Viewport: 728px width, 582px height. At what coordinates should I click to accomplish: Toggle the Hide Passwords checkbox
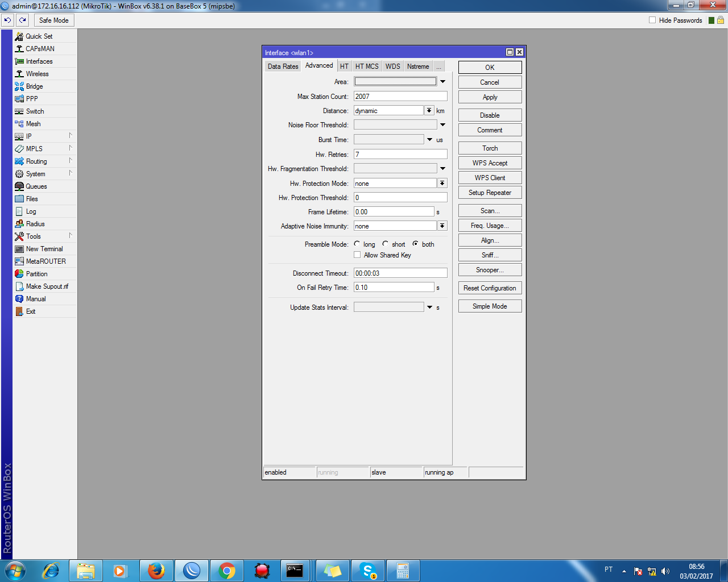(652, 20)
